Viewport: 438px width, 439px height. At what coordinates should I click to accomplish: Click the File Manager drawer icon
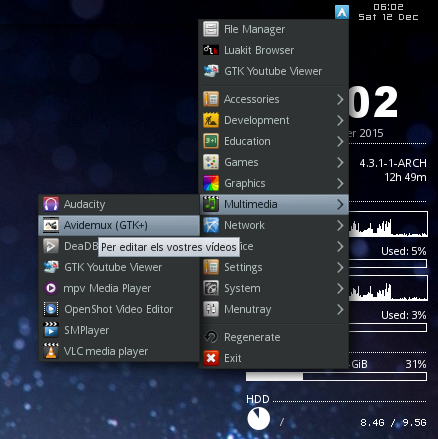tap(211, 29)
